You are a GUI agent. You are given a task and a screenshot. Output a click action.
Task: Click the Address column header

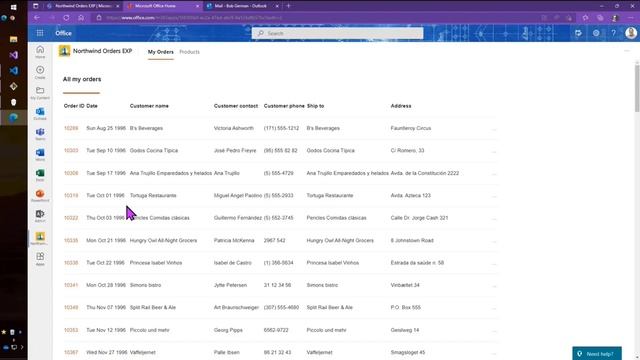401,106
